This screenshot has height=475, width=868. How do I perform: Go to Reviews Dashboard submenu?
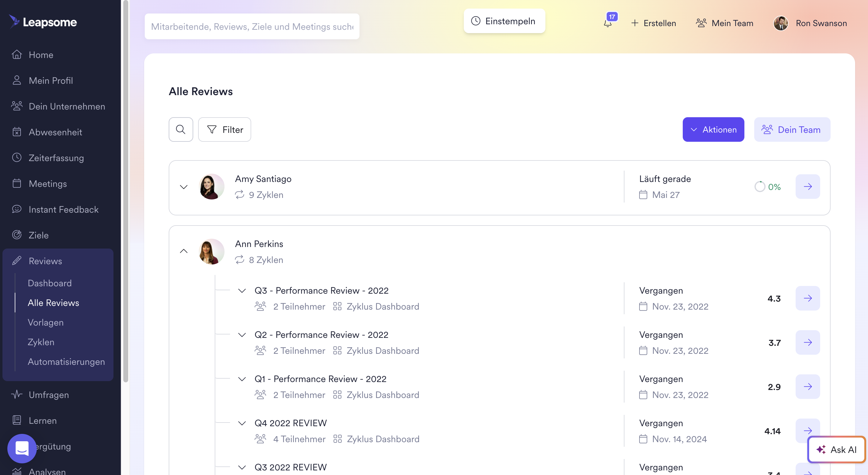pyautogui.click(x=50, y=283)
